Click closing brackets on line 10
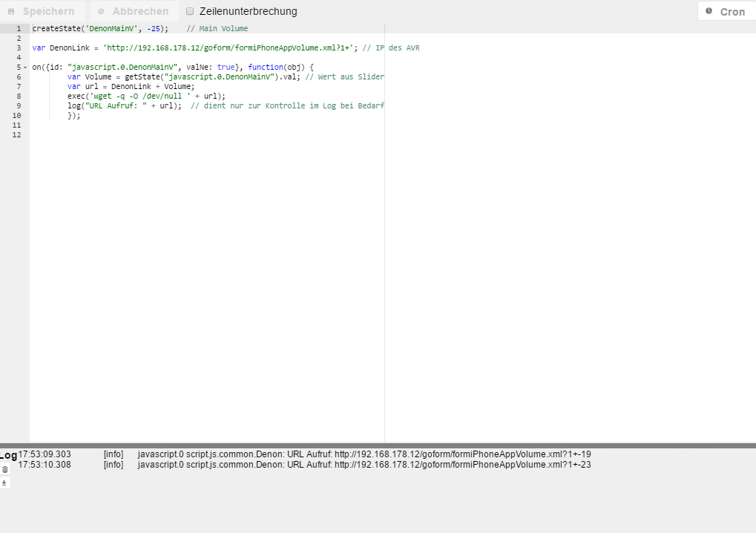 pyautogui.click(x=73, y=115)
